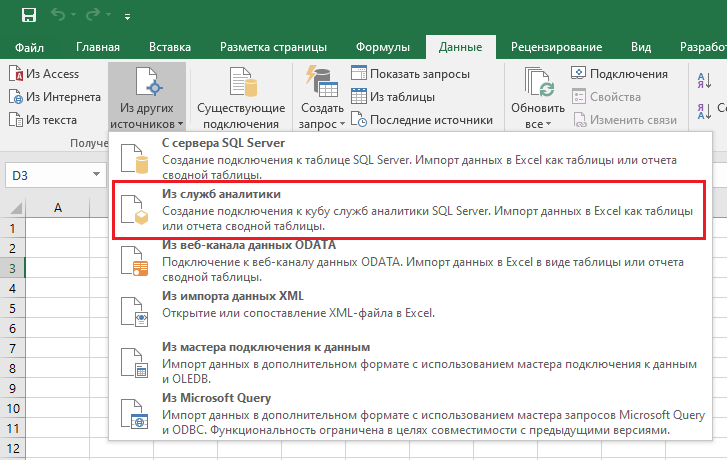727x460 pixels.
Task: Click the 'Из Интернета' web import icon
Action: [x=16, y=97]
